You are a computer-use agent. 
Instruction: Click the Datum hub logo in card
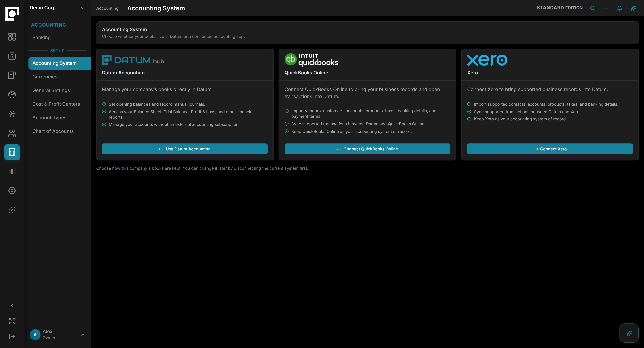[133, 60]
